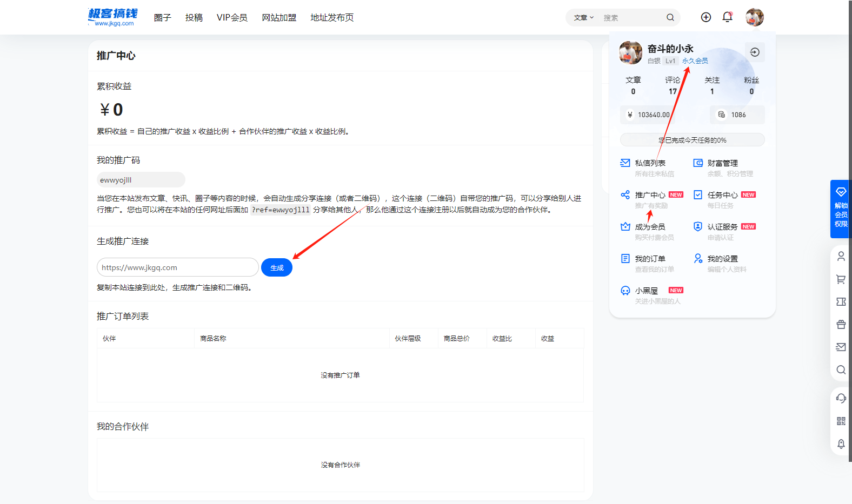Click the 伙伴 column header

coord(145,338)
